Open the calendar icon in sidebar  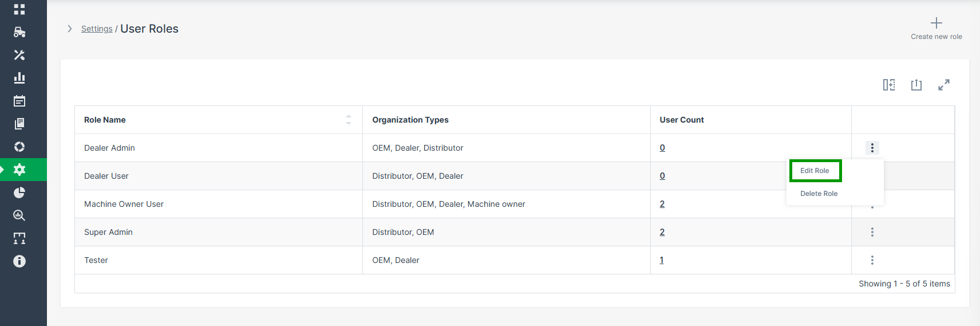(19, 101)
